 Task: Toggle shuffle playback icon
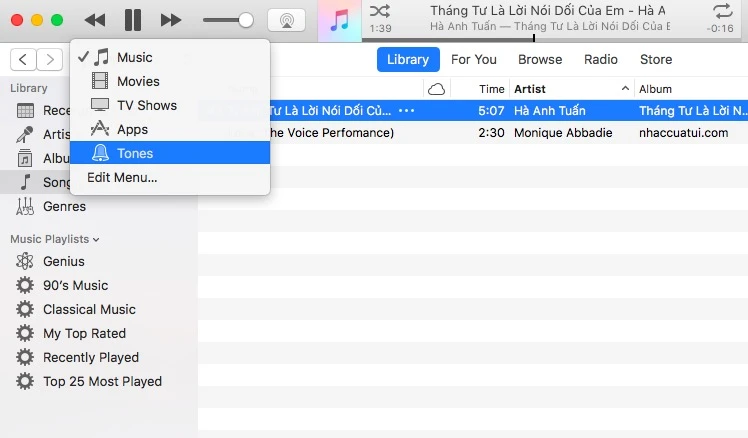(380, 11)
